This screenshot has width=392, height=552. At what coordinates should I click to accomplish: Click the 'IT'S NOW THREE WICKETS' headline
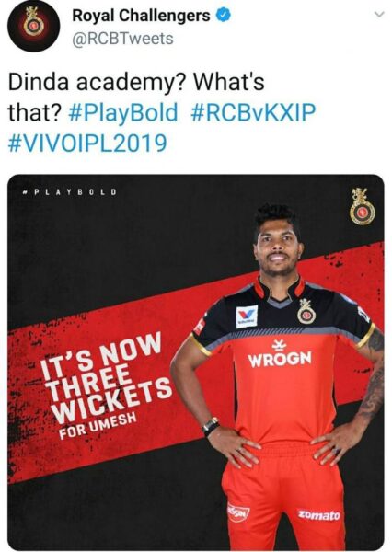coord(106,379)
